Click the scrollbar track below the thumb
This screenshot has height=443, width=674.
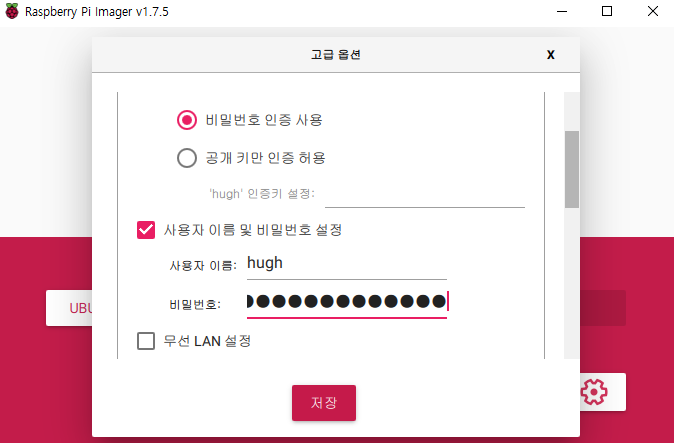coord(572,283)
